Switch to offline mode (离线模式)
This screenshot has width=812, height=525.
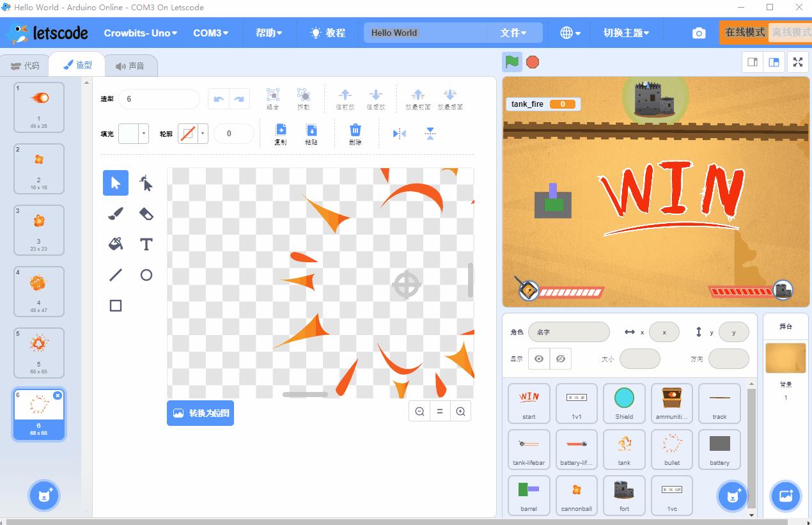(790, 32)
